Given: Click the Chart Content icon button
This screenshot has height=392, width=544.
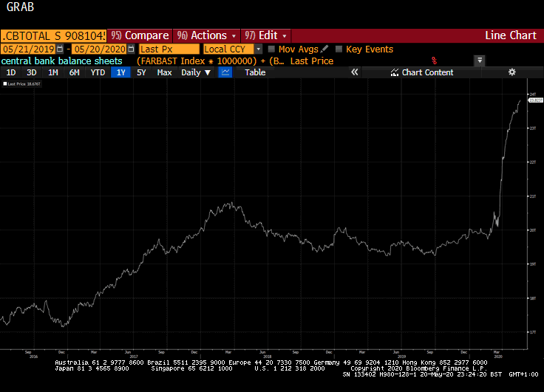Looking at the screenshot, I should pyautogui.click(x=422, y=72).
